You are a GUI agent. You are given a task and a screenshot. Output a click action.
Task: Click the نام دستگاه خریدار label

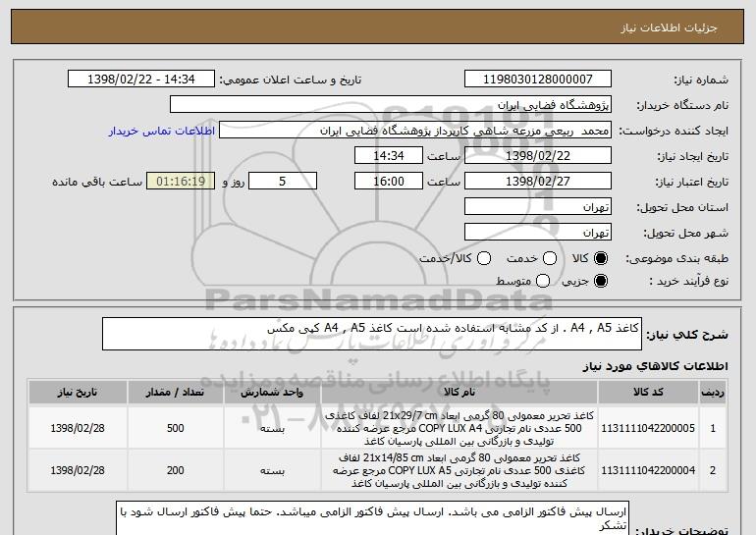tap(682, 105)
